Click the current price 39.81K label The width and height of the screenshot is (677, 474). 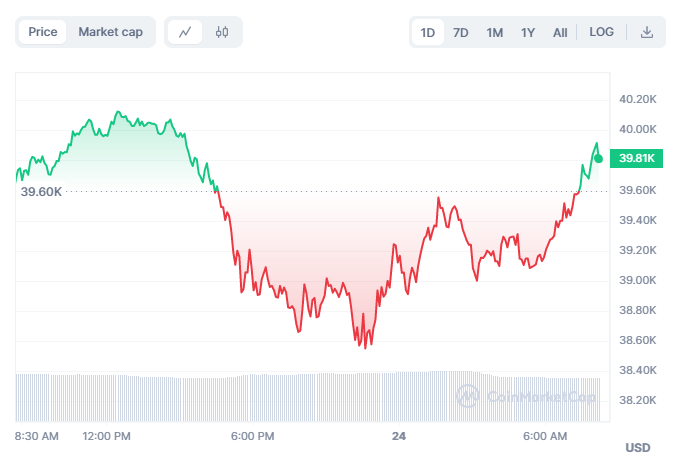coord(636,158)
